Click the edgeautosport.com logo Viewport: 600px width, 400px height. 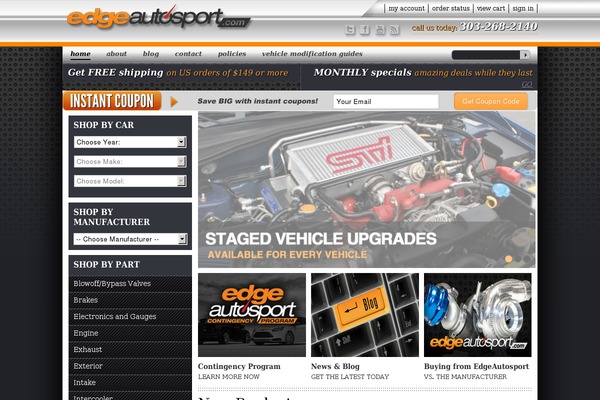pos(158,18)
